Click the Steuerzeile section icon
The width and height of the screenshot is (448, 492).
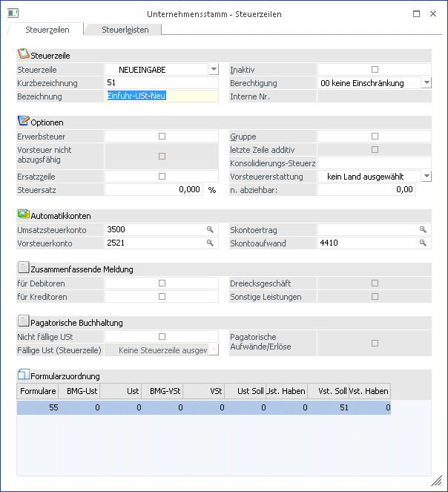[22, 55]
